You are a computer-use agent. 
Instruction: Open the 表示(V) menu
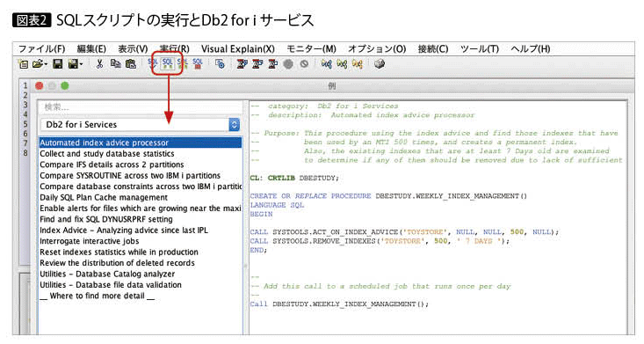coord(133,49)
